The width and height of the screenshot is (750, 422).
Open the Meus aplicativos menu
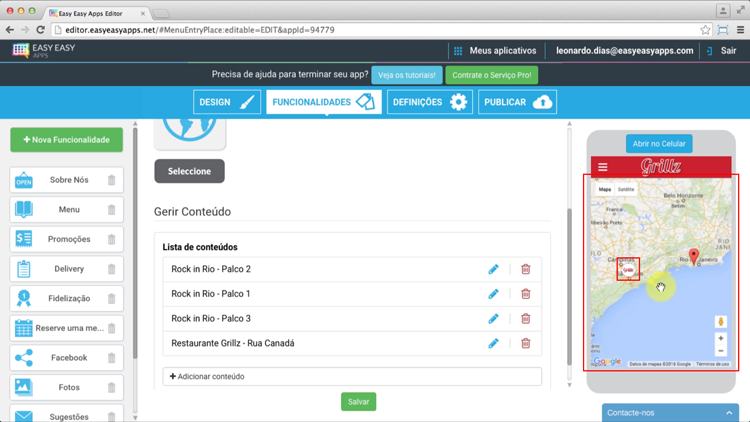494,50
